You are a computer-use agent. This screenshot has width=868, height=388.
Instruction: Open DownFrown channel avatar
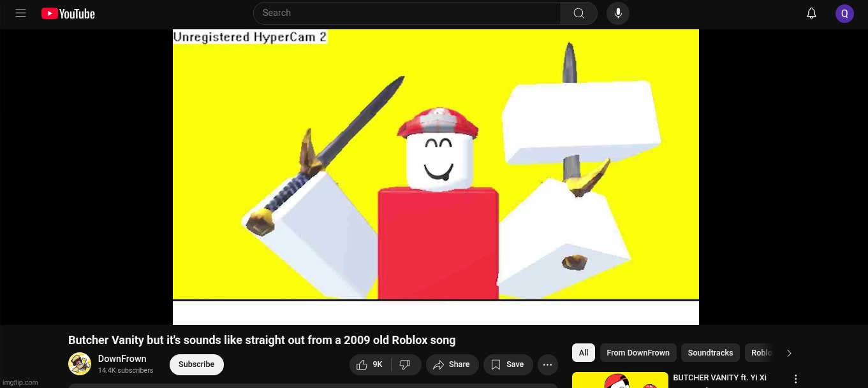point(80,364)
